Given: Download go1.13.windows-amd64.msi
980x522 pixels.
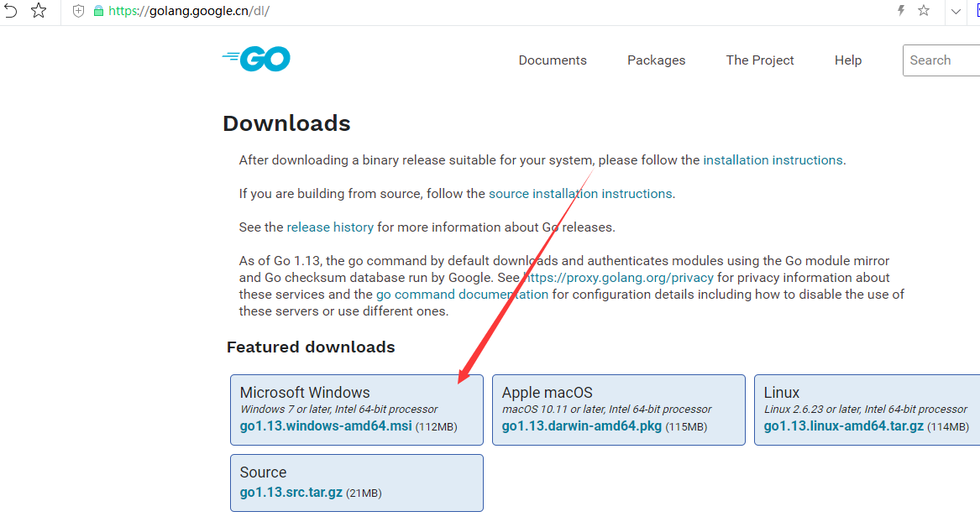Looking at the screenshot, I should pyautogui.click(x=325, y=425).
